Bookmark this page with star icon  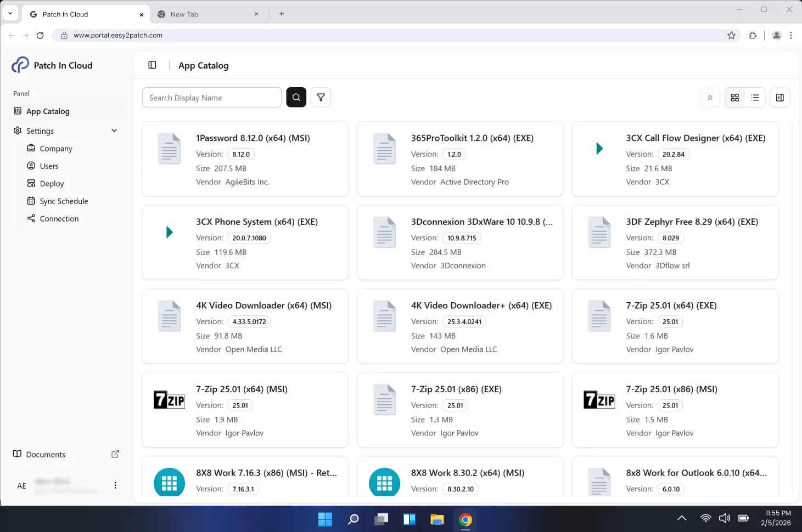731,36
